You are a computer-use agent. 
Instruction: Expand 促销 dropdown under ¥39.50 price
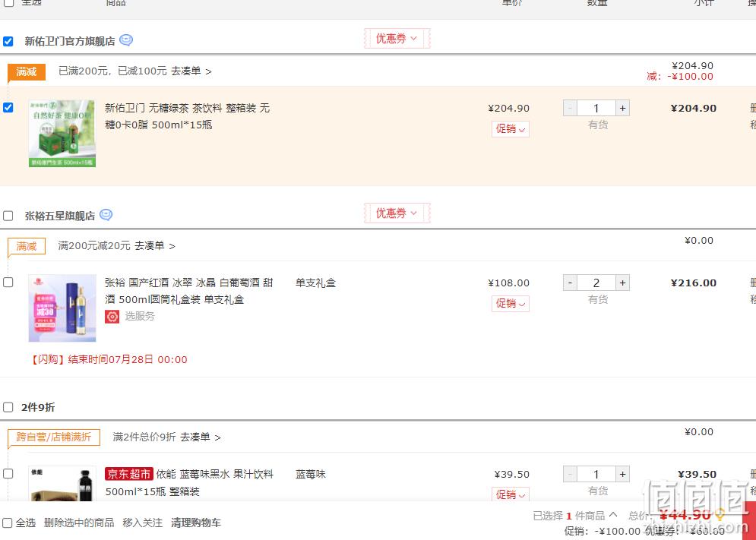[x=511, y=494]
